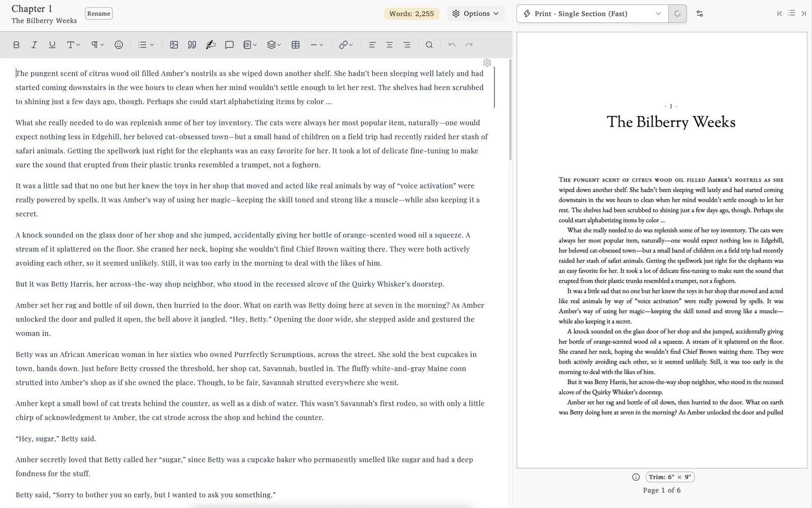812x508 pixels.
Task: Click the editor gear settings icon
Action: pyautogui.click(x=487, y=63)
